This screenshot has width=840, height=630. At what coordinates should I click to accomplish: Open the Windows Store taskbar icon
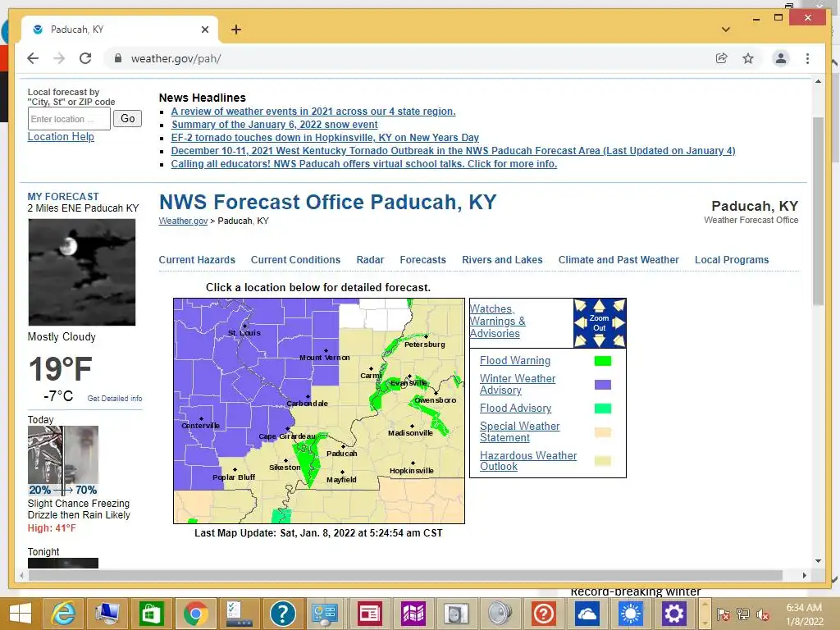pos(151,614)
